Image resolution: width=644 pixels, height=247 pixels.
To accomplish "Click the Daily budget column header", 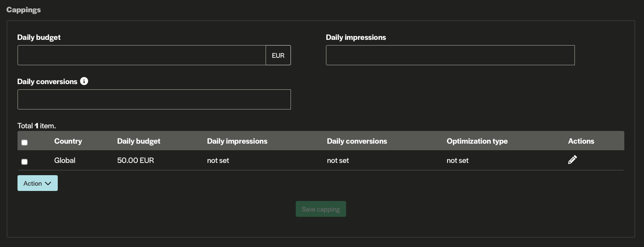I will pyautogui.click(x=139, y=141).
